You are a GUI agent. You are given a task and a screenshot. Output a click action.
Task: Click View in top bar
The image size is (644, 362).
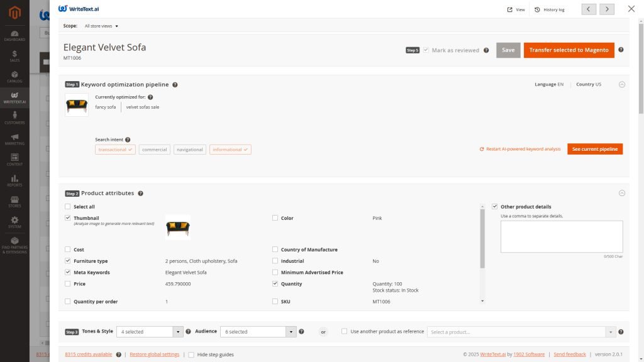516,9
